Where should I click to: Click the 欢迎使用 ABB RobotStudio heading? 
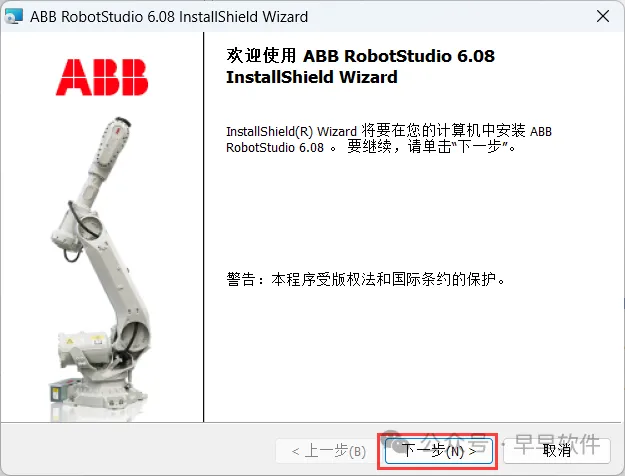click(x=360, y=66)
